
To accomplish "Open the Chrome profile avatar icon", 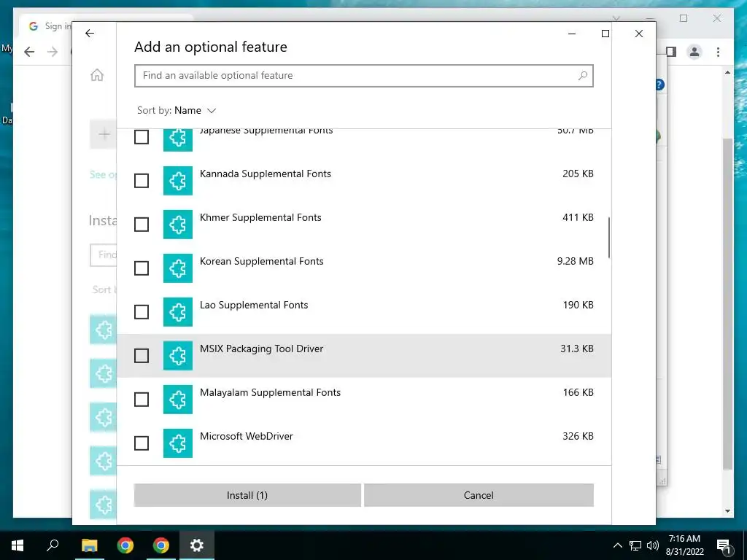I will pyautogui.click(x=694, y=52).
